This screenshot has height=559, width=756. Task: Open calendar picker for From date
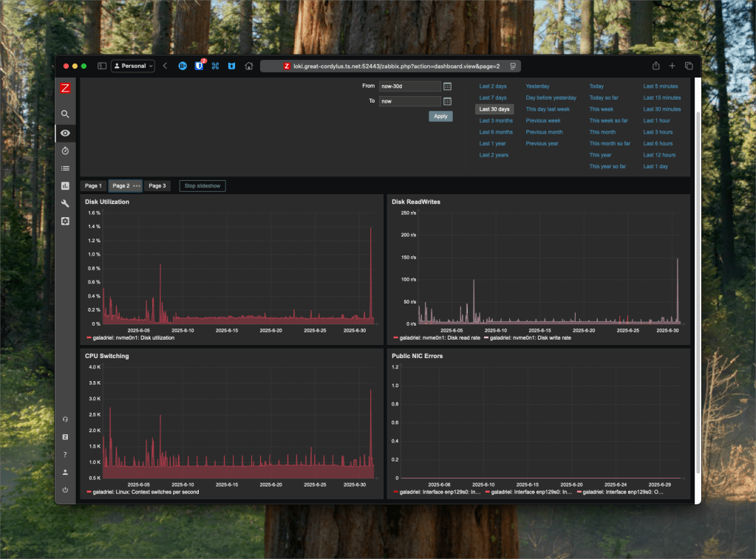pos(447,86)
